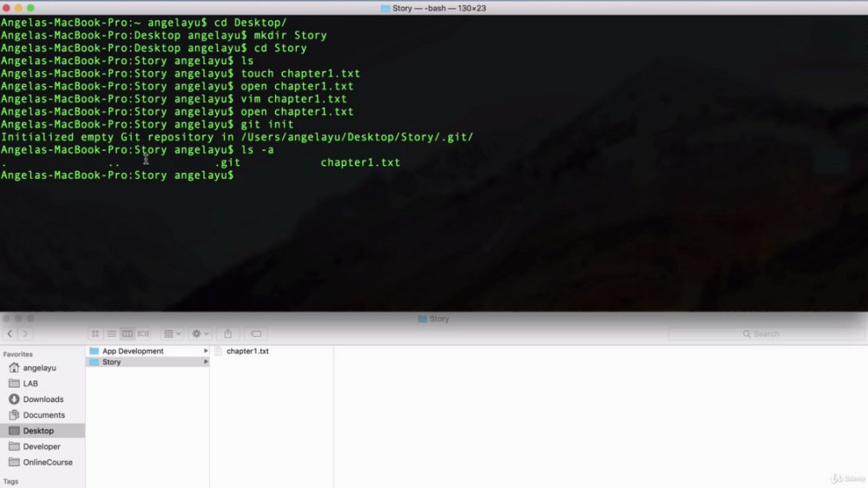Open the arrange-by dropdown in Finder
Screen dimensions: 868x488
coord(172,333)
